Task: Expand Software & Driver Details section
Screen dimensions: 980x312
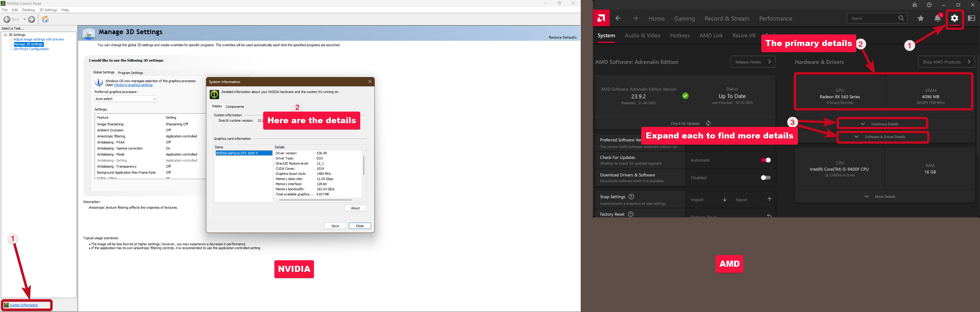Action: point(883,137)
